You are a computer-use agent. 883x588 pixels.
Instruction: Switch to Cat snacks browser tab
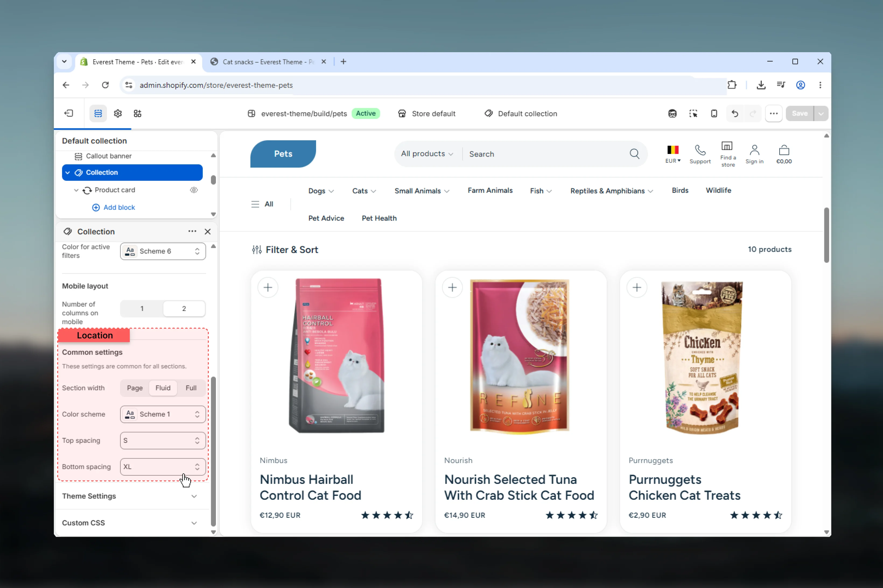268,62
